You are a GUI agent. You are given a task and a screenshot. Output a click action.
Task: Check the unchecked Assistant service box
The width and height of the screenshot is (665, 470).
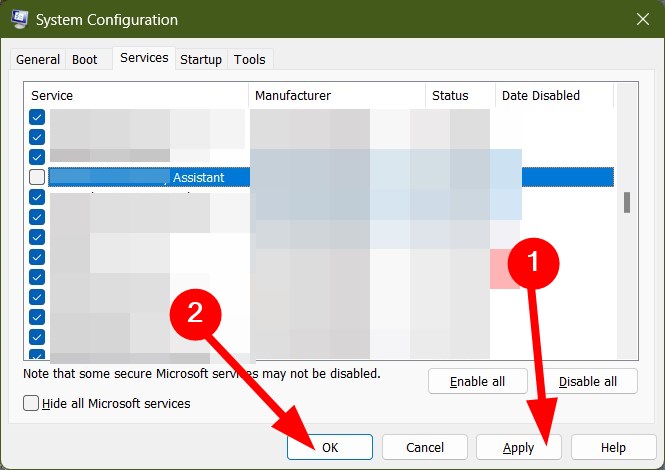37,177
